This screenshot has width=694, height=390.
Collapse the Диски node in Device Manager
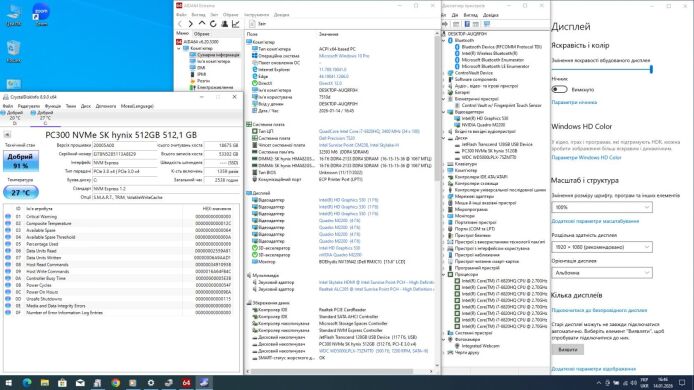click(444, 138)
